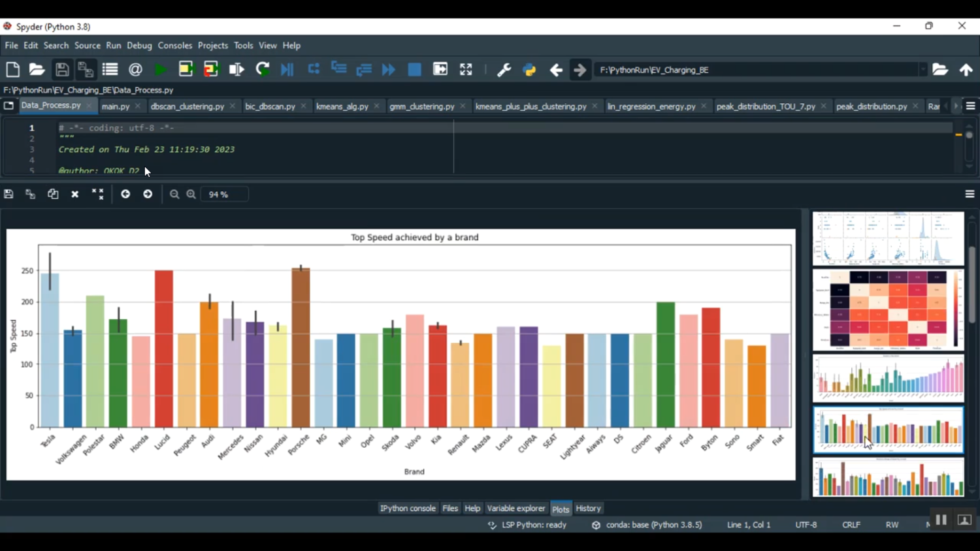This screenshot has height=551, width=980.
Task: Save all open files
Action: (86, 69)
